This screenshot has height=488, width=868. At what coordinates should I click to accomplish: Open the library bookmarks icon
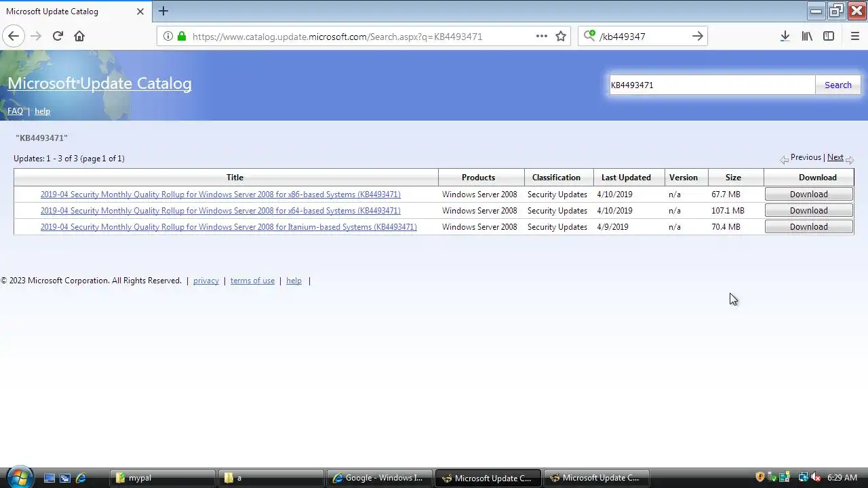click(x=807, y=36)
